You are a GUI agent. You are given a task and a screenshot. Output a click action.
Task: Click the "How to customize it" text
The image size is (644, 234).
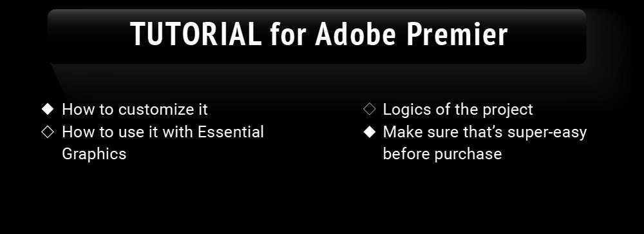[135, 110]
